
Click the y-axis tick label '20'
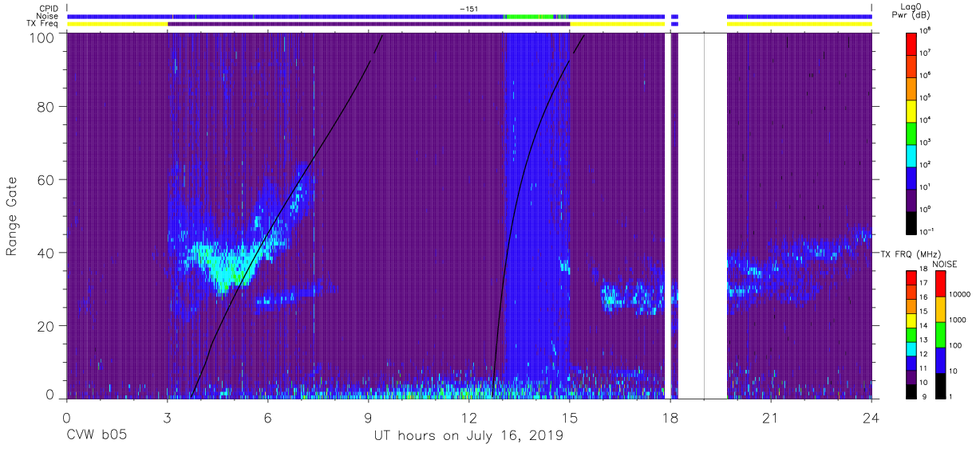click(x=45, y=326)
